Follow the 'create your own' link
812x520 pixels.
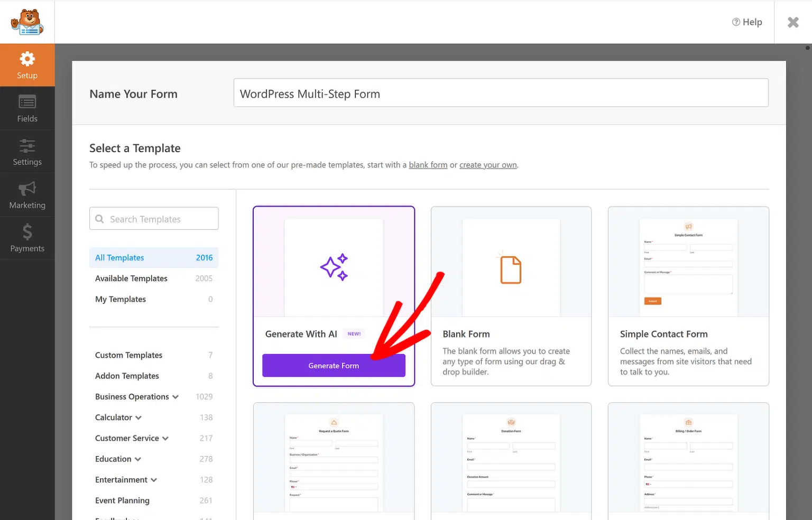point(488,165)
